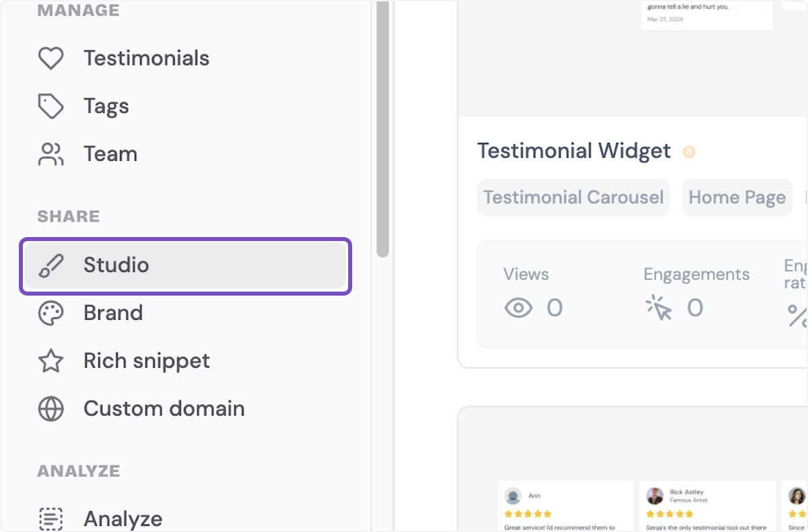Click the Home Page tag chip
The width and height of the screenshot is (808, 532).
click(737, 197)
